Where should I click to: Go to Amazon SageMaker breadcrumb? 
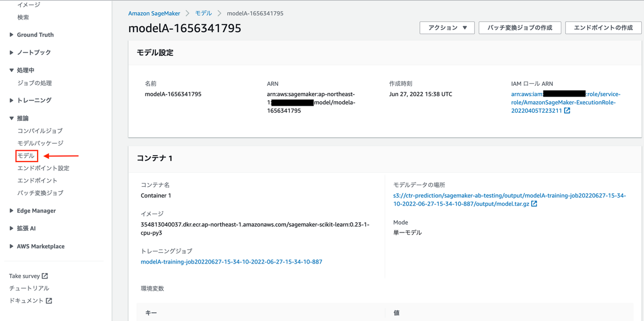pyautogui.click(x=154, y=13)
